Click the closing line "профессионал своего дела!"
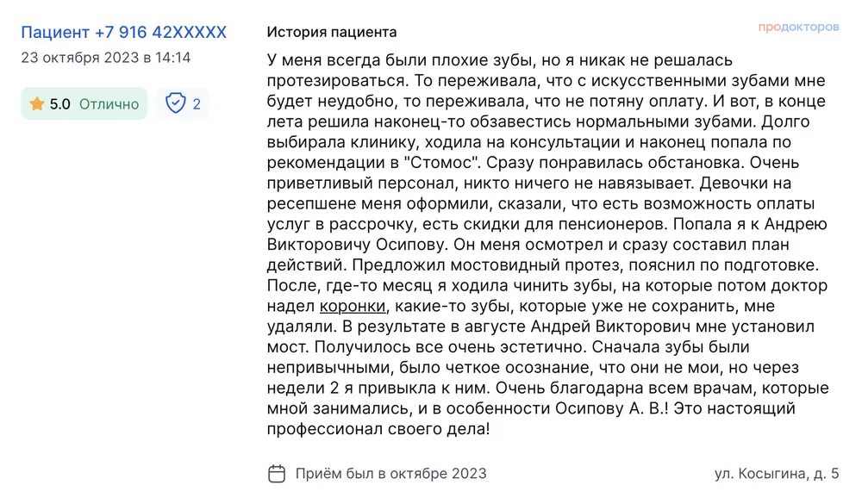 378,429
